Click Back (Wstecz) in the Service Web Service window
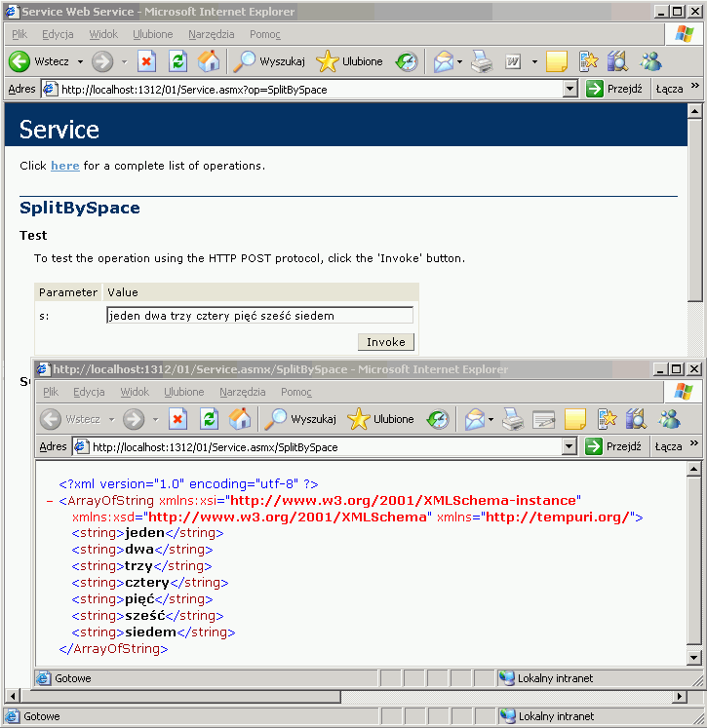The height and width of the screenshot is (728, 707). (x=39, y=61)
